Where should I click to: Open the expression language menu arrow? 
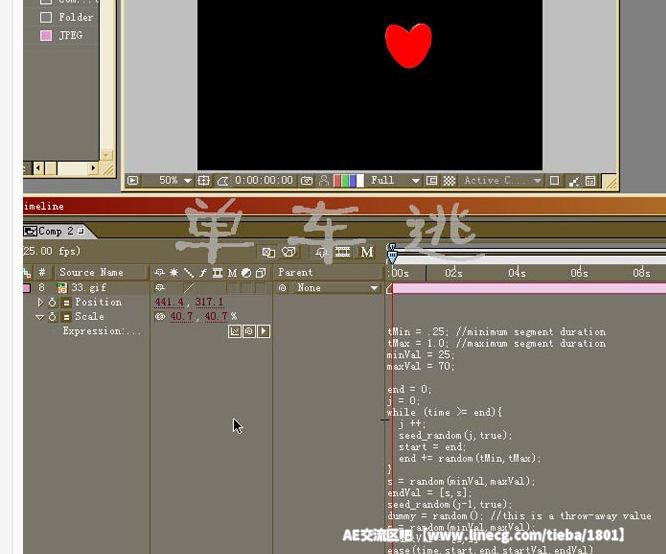click(x=263, y=331)
